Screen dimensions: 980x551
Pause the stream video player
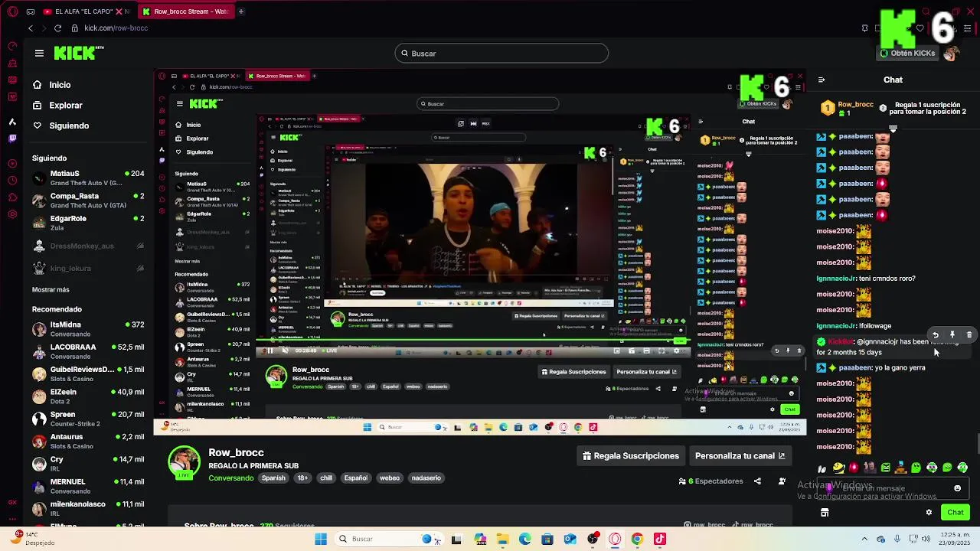[x=269, y=351]
